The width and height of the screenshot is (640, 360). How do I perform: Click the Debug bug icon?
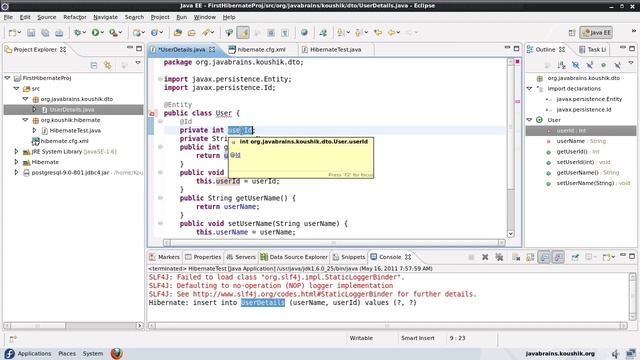77,33
